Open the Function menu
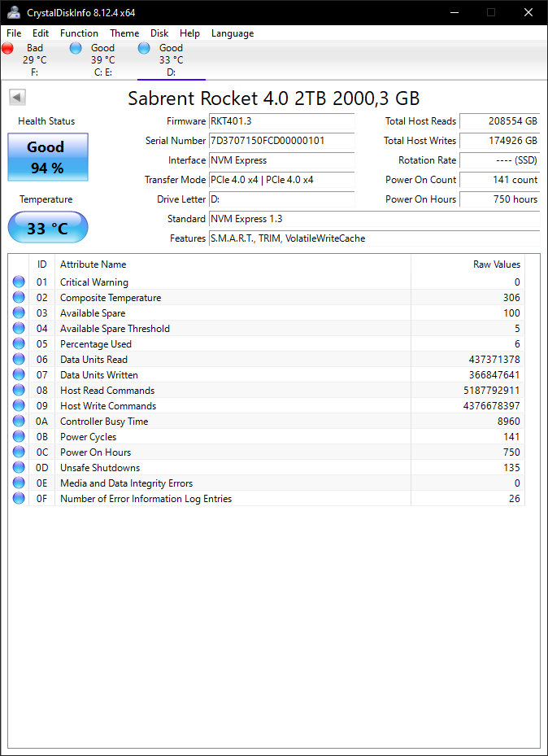The image size is (548, 756). point(79,33)
